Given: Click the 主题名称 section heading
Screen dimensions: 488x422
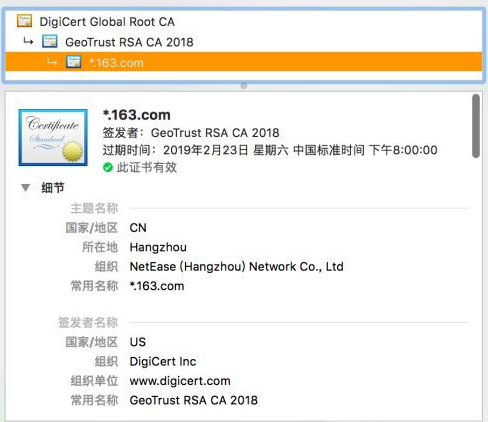Looking at the screenshot, I should pos(94,208).
